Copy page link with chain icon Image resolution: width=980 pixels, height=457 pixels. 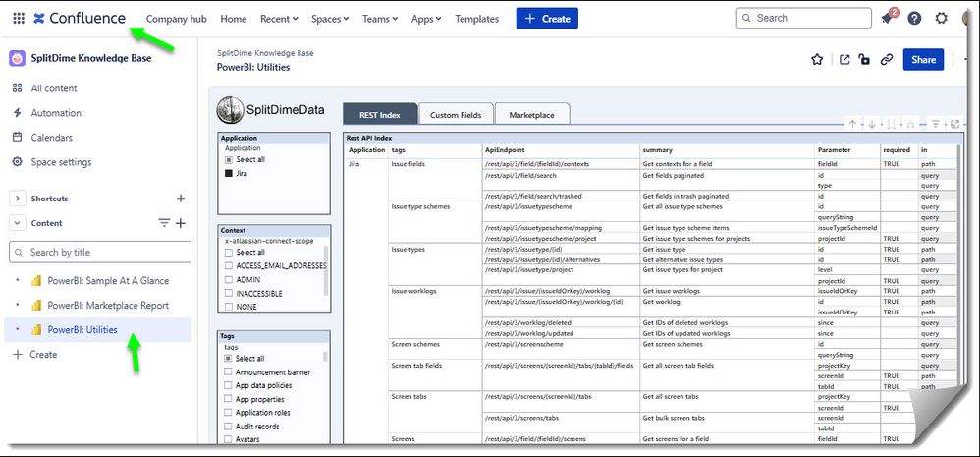click(887, 60)
